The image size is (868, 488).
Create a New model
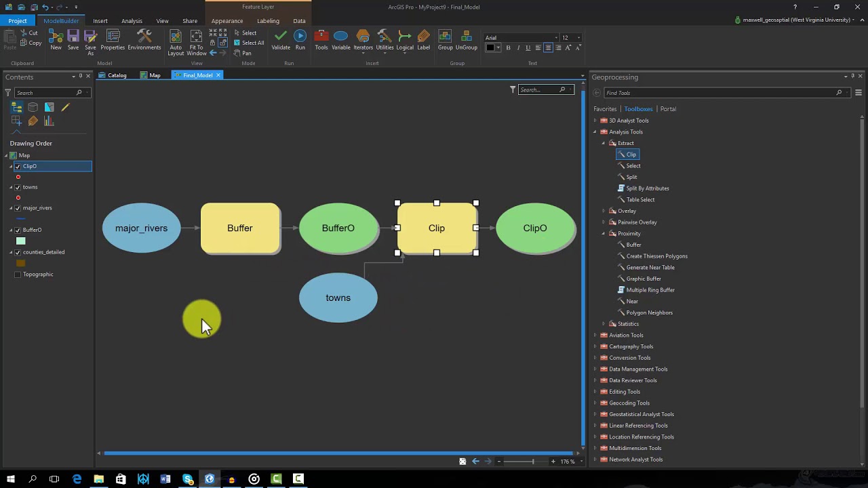tap(56, 40)
